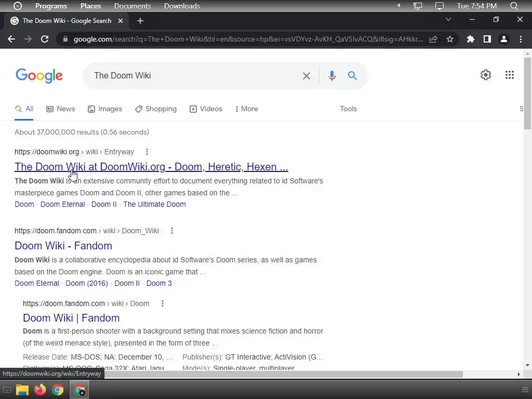
Task: Launch Chrome from the taskbar
Action: (58, 390)
